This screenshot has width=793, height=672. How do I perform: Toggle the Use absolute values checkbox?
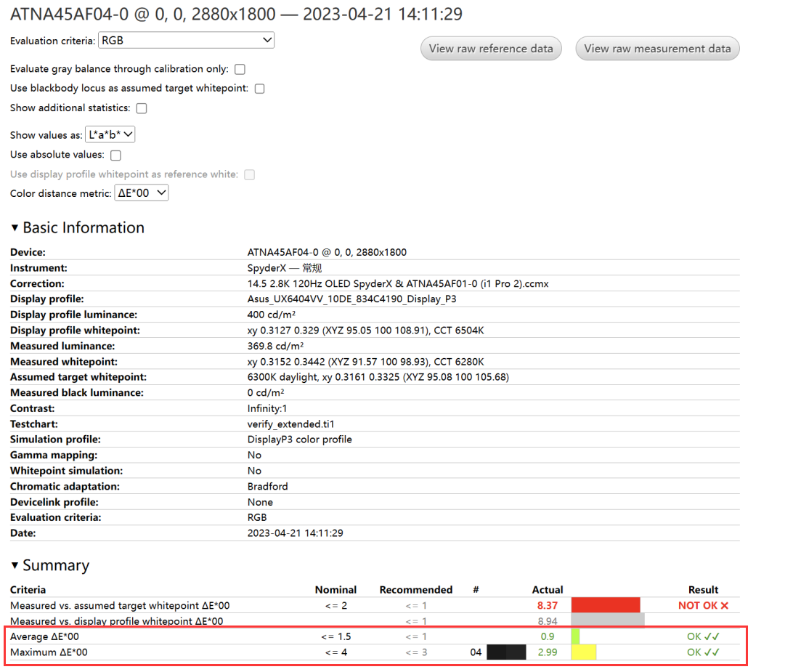coord(115,155)
